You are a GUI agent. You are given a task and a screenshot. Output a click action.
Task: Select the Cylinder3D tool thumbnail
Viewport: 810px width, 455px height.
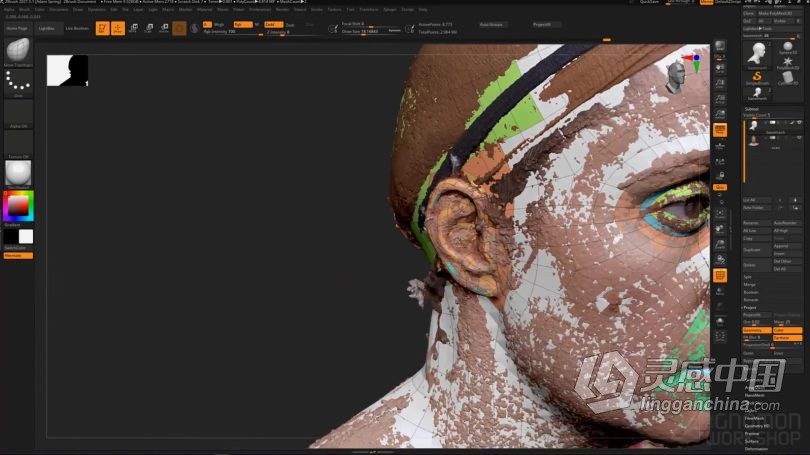point(788,79)
